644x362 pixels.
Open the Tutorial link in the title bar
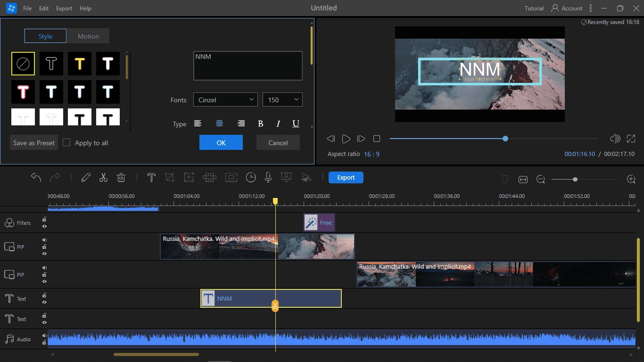(x=534, y=8)
